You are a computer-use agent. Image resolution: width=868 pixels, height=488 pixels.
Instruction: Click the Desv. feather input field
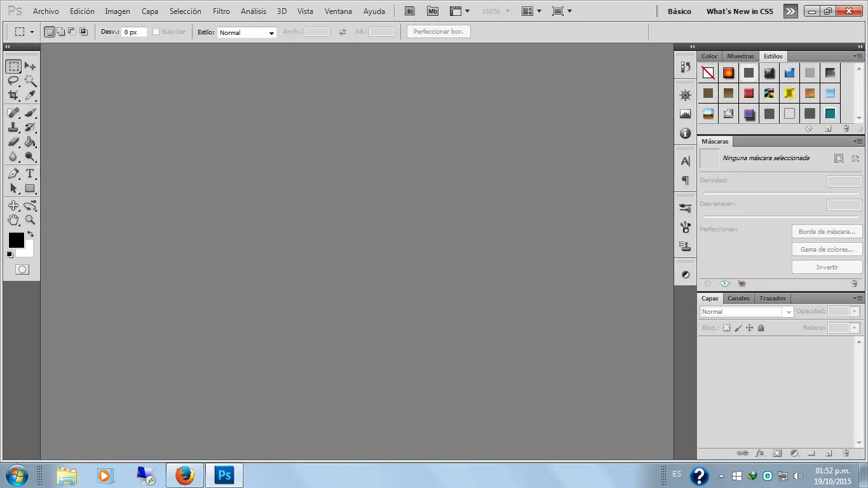[x=134, y=32]
